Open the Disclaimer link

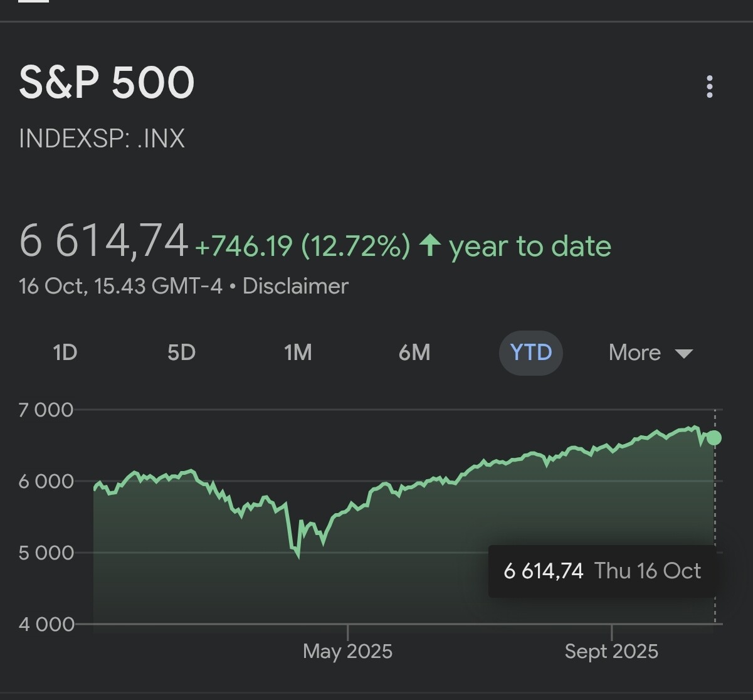click(295, 286)
